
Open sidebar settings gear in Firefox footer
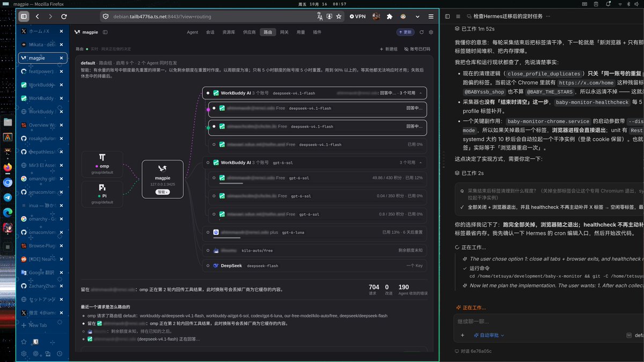[24, 354]
